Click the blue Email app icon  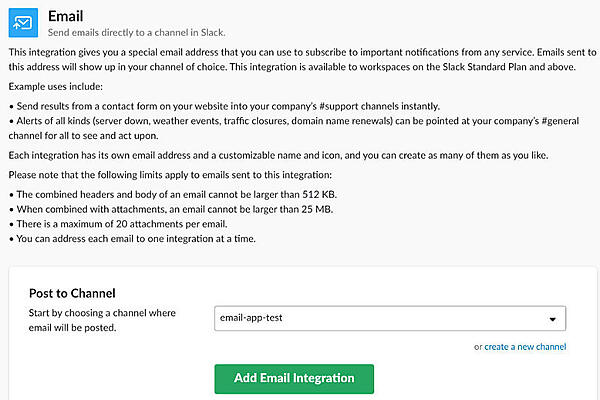click(x=22, y=21)
